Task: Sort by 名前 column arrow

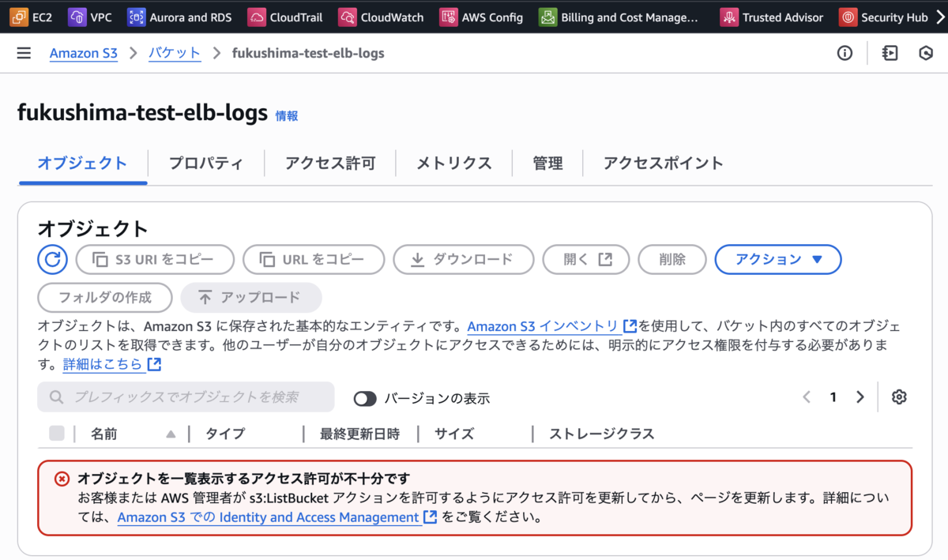Action: click(171, 434)
